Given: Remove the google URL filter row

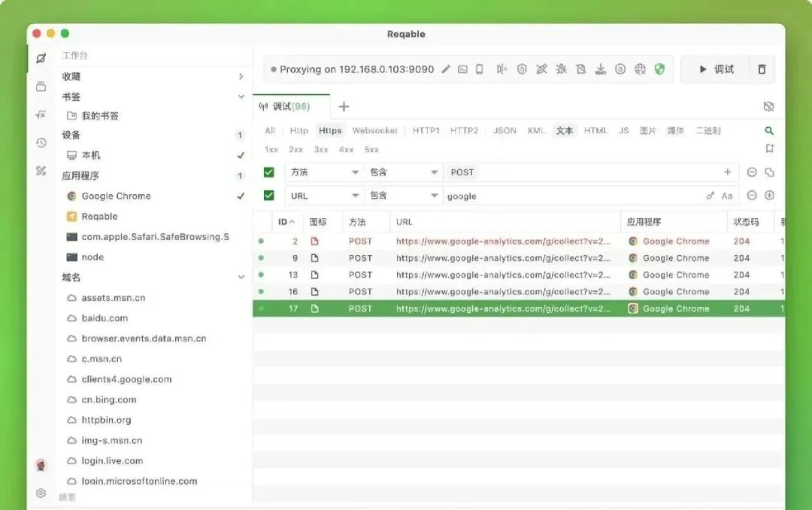Looking at the screenshot, I should click(752, 196).
